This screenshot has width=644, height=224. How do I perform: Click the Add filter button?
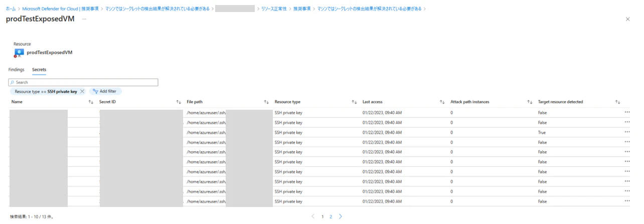coord(105,91)
